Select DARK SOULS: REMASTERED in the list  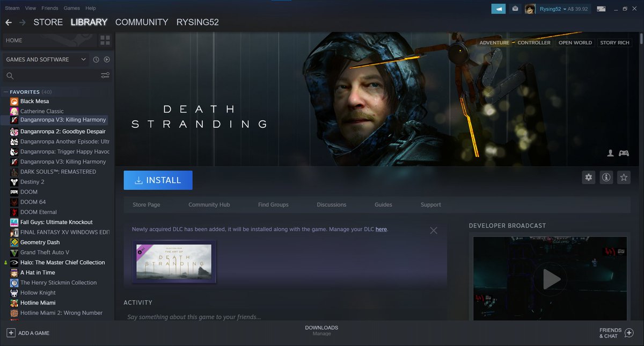(x=58, y=172)
